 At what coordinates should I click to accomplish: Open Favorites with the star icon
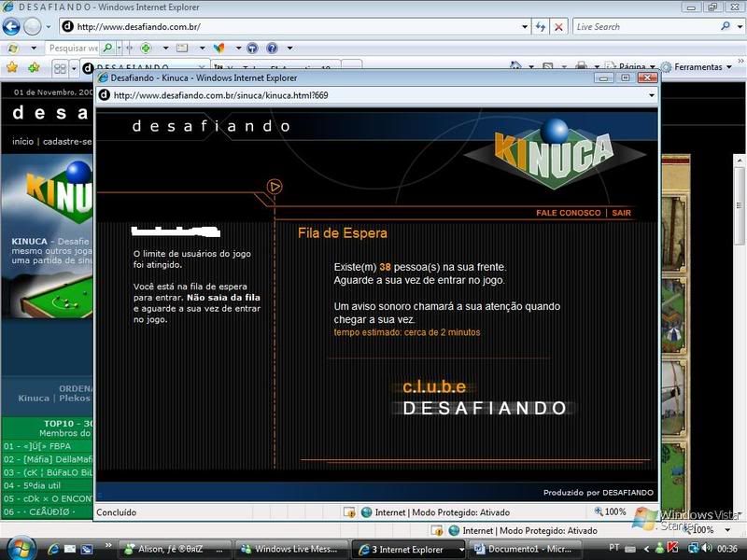pos(11,68)
